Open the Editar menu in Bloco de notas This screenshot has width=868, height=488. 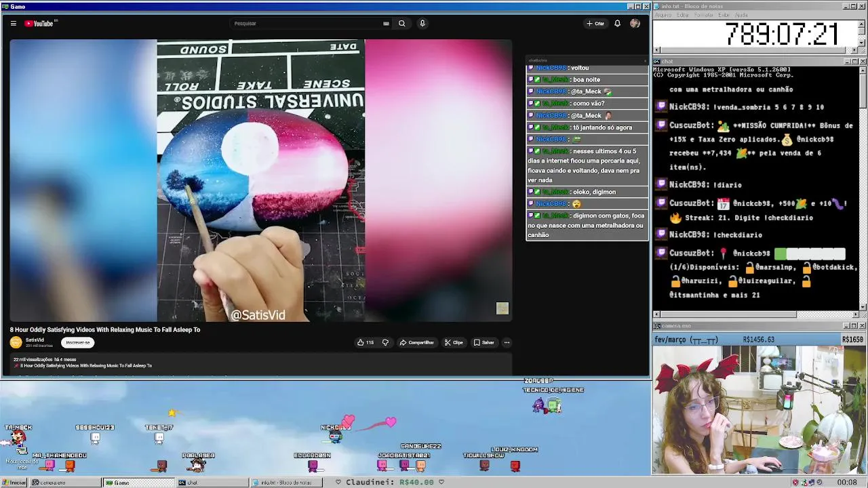pos(682,15)
